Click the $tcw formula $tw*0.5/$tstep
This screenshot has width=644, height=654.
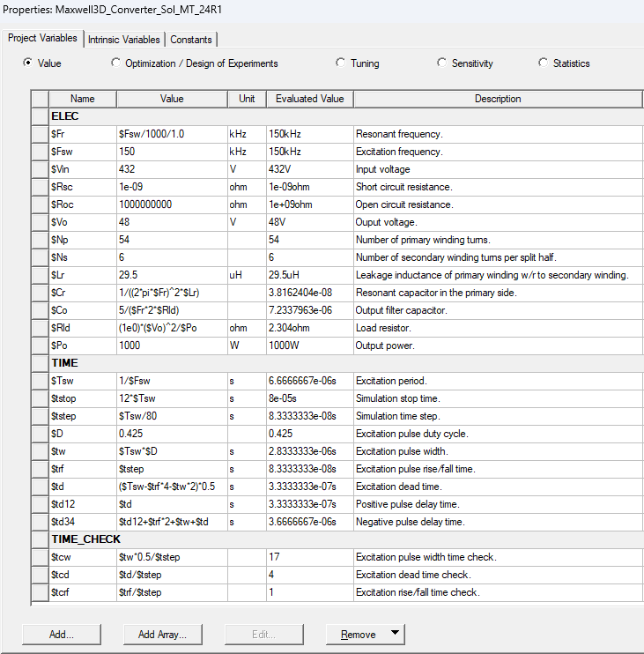(x=172, y=557)
